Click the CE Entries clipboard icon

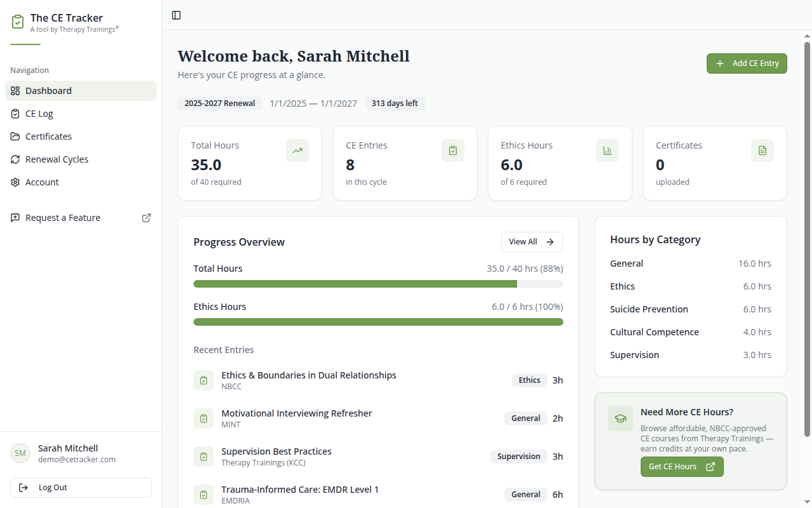pos(453,150)
